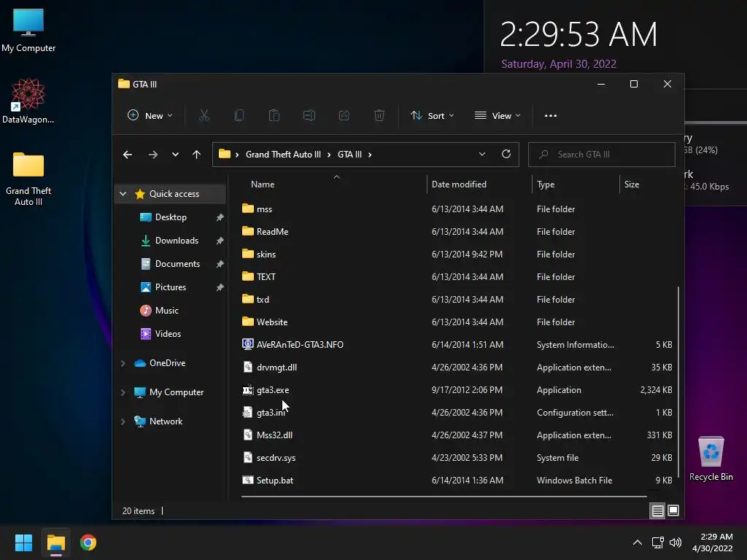Click the Share icon in toolbar
747x560 pixels.
[x=344, y=115]
